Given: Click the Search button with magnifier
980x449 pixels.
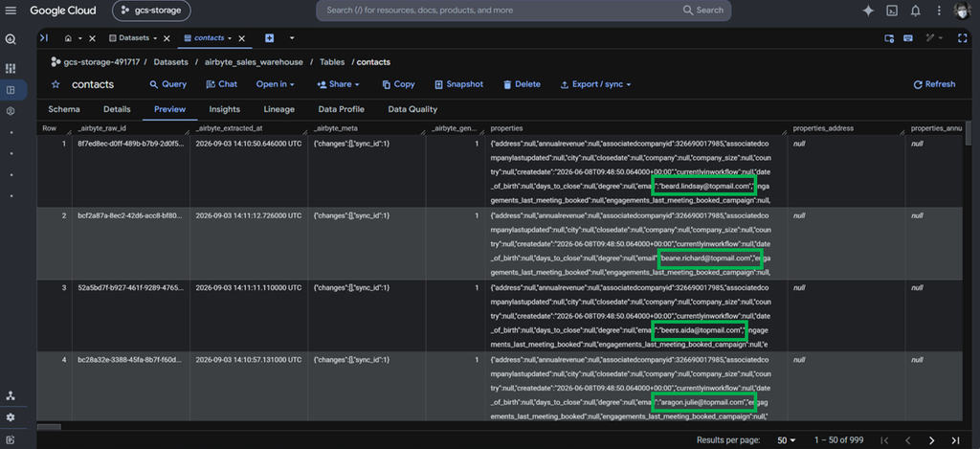Looking at the screenshot, I should click(703, 11).
